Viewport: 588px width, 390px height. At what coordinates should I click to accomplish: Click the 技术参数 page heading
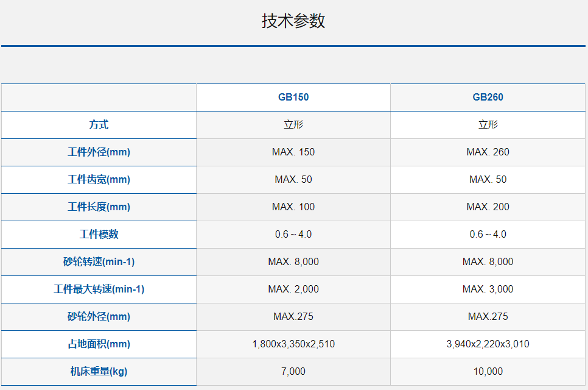tap(293, 21)
